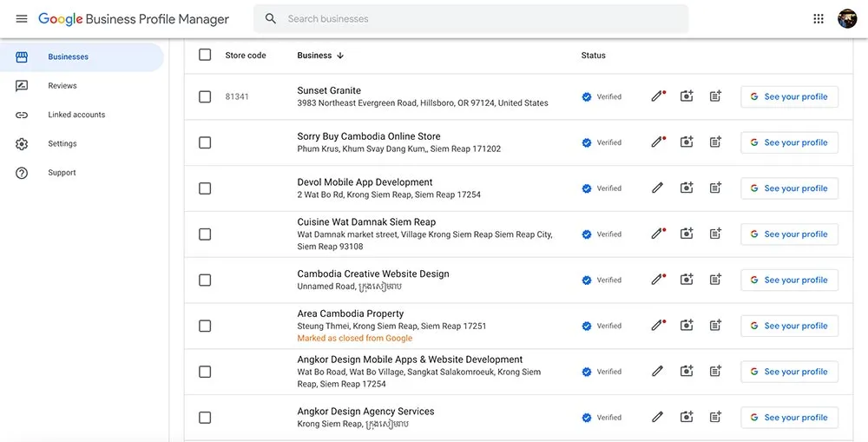Click Verified status for Sunset Granite

[x=602, y=96]
